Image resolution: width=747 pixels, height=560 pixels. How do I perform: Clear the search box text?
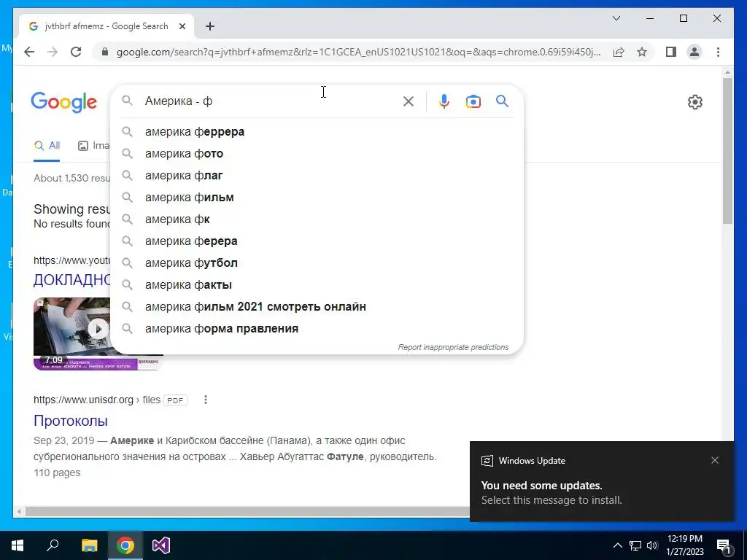point(409,101)
